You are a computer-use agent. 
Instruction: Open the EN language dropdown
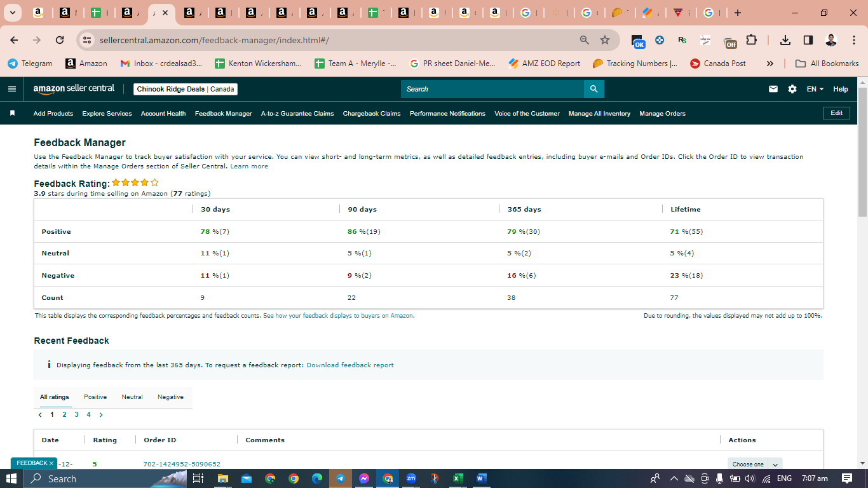pyautogui.click(x=815, y=89)
